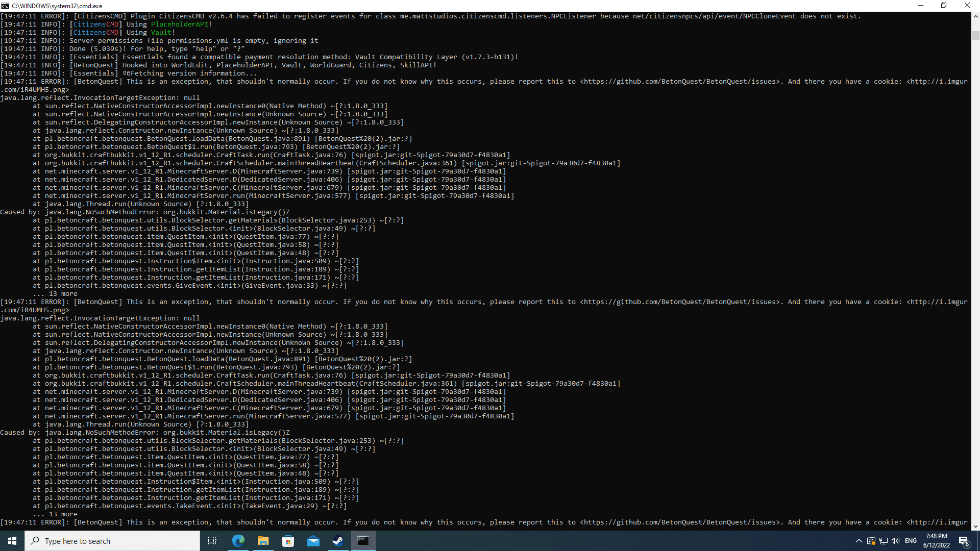The image size is (980, 551).
Task: Close the cmd.exe window
Action: (x=967, y=6)
